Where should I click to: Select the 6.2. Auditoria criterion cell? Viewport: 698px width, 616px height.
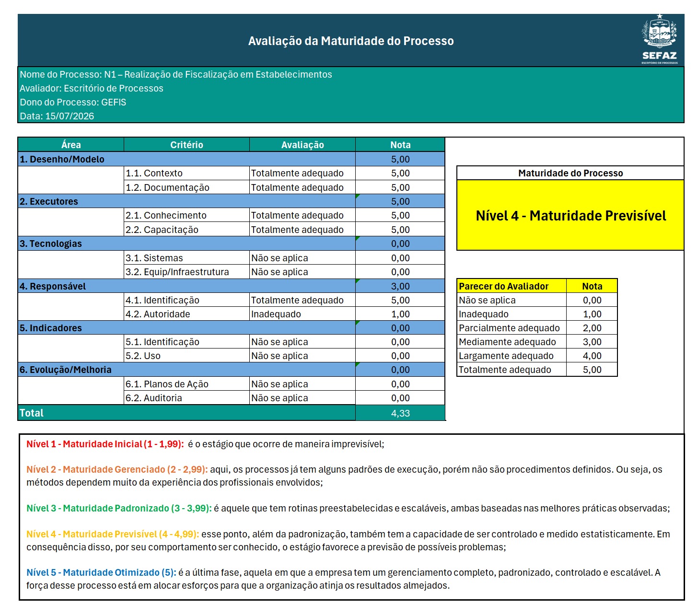click(186, 398)
